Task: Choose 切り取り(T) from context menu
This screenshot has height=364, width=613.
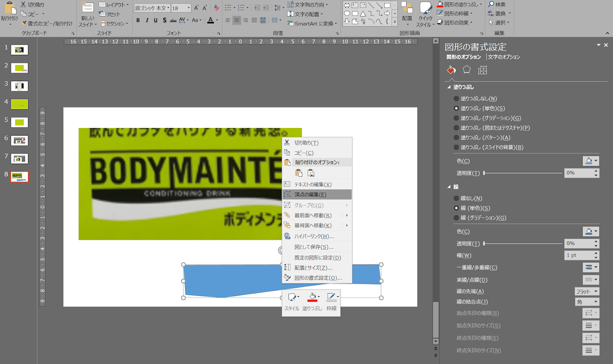Action: 317,143
